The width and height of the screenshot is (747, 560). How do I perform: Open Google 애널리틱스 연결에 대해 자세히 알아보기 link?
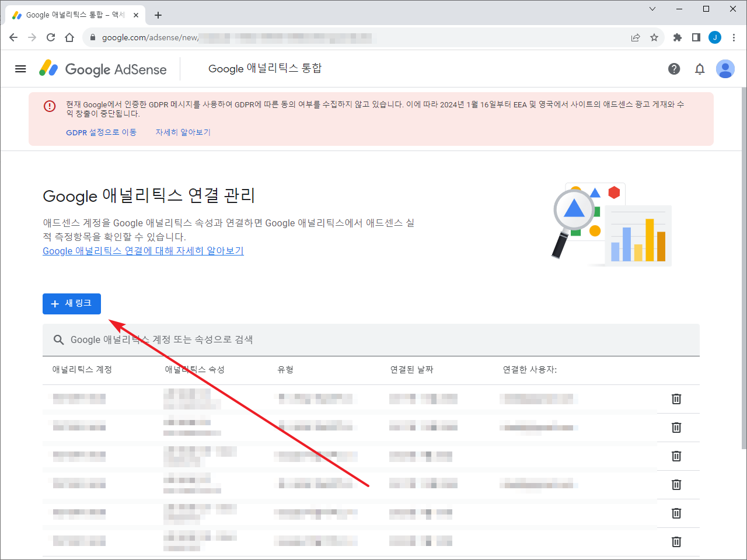(x=143, y=251)
